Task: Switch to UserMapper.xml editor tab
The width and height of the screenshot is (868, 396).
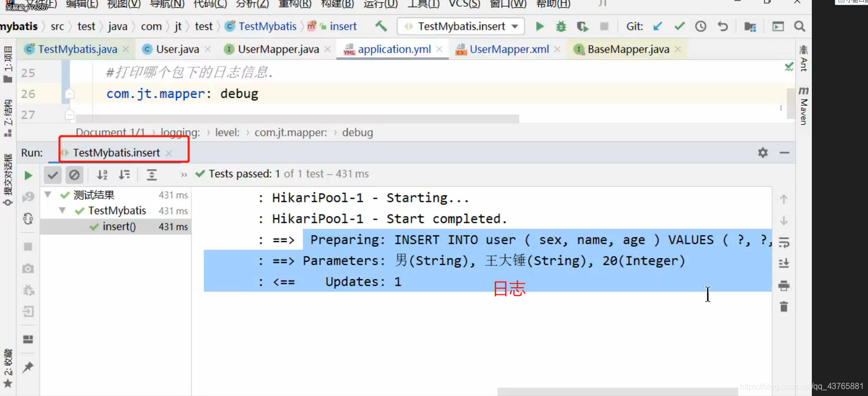Action: point(509,49)
